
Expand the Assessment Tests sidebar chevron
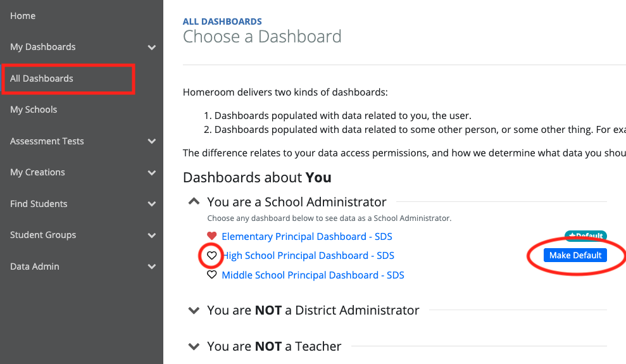pos(151,142)
